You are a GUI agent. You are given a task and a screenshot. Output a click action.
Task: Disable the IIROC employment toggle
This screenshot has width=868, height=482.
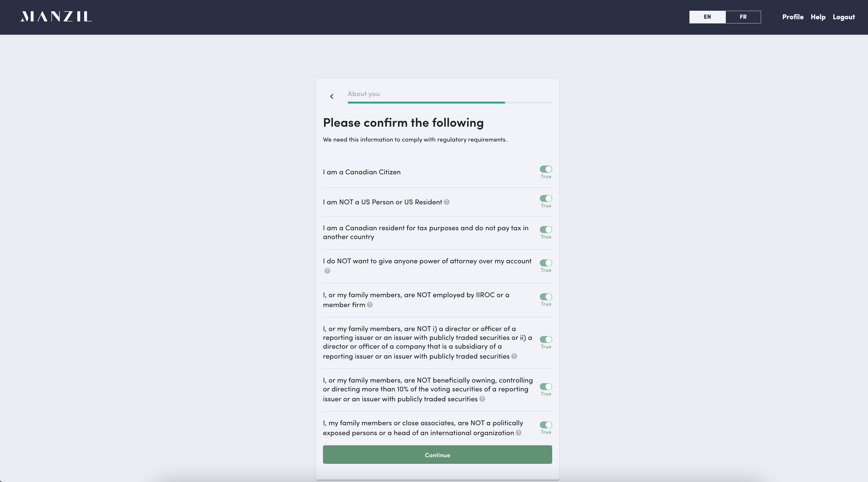(546, 297)
